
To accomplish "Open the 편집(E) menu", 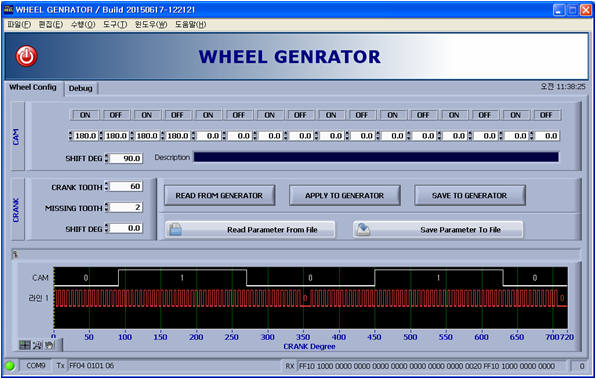I will (x=51, y=25).
